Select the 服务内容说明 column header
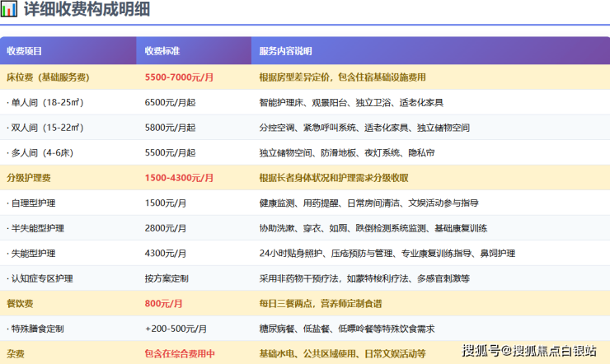Viewport: 610px width, 364px height. pyautogui.click(x=285, y=51)
